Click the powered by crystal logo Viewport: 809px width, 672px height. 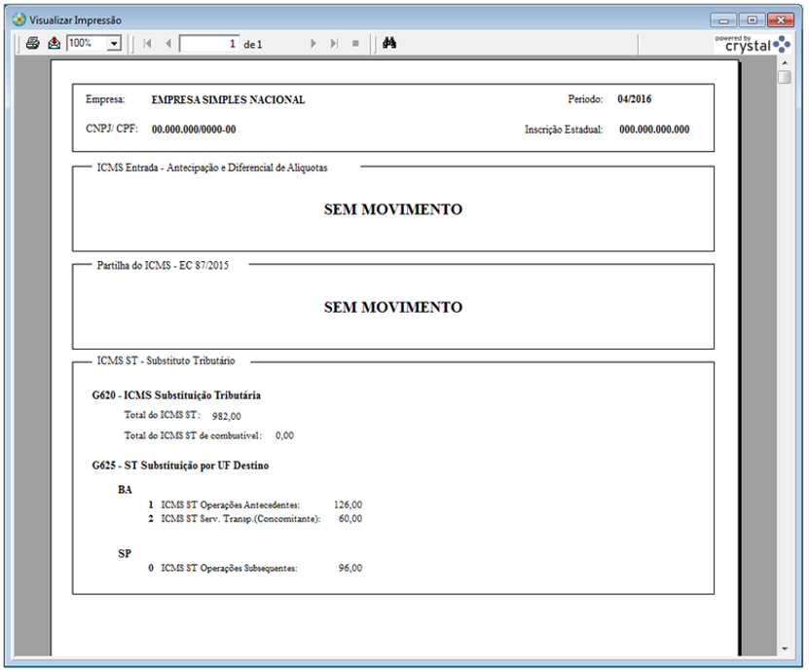tap(753, 44)
